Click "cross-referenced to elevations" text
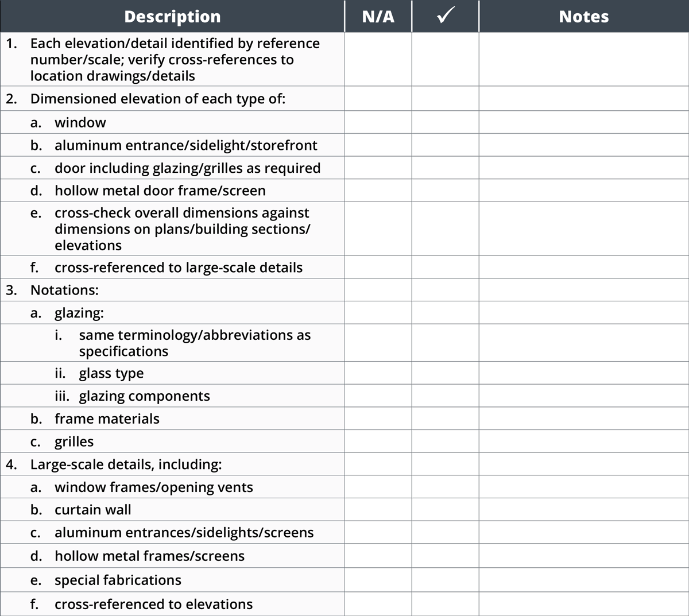 [153, 604]
